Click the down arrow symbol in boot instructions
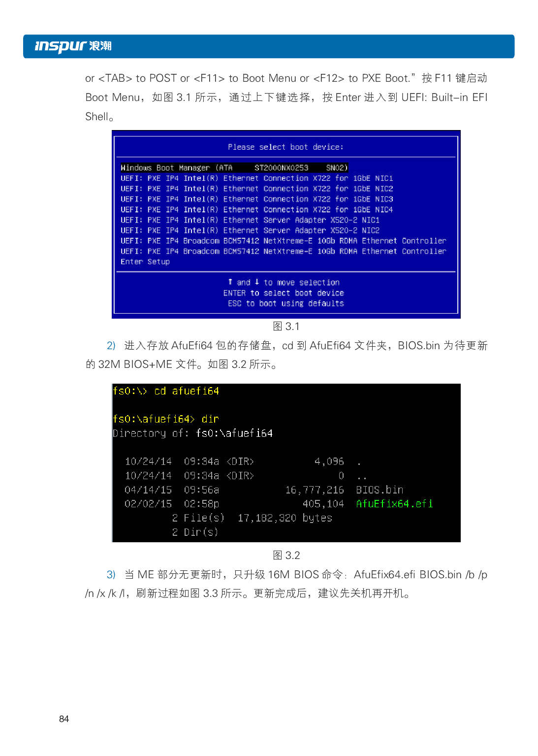Viewport: 538px width, 756px height. 257,282
